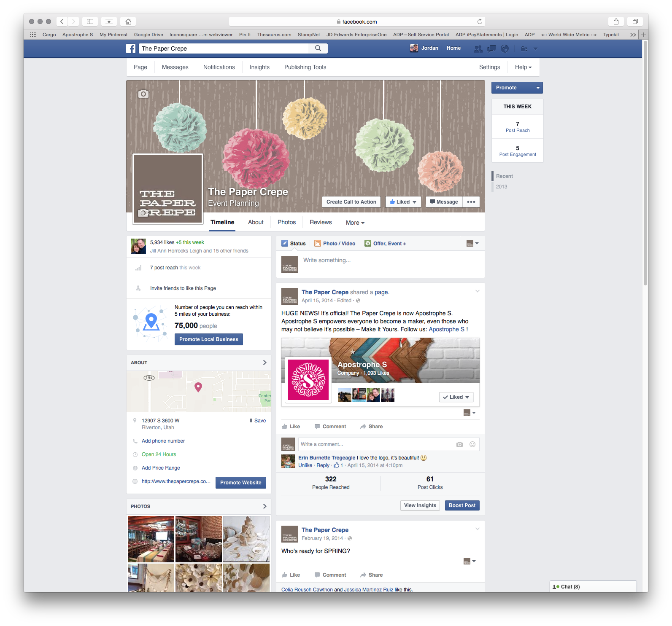Open friend requests icon in top bar
672x626 pixels.
(x=478, y=48)
